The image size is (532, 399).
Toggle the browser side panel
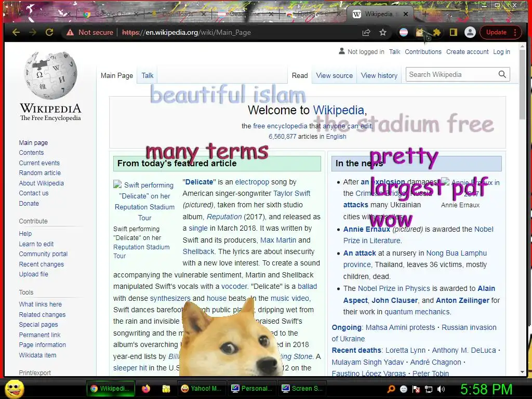pyautogui.click(x=453, y=33)
